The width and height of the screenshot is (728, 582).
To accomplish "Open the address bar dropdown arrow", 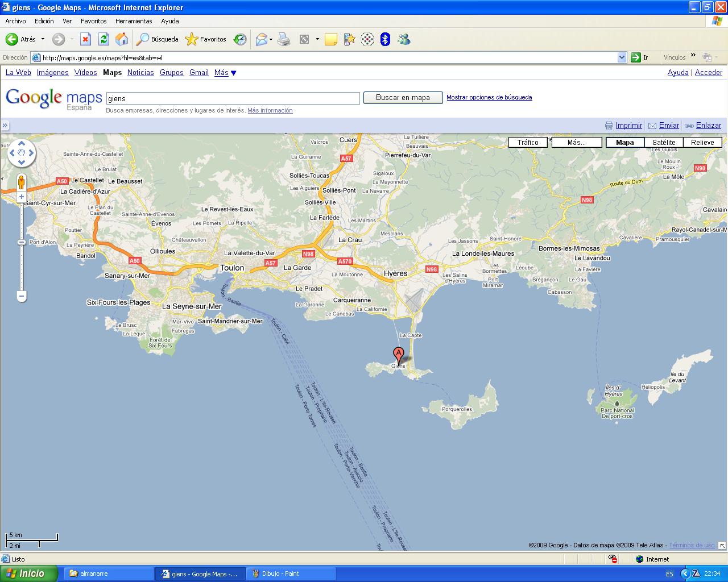I will point(622,57).
